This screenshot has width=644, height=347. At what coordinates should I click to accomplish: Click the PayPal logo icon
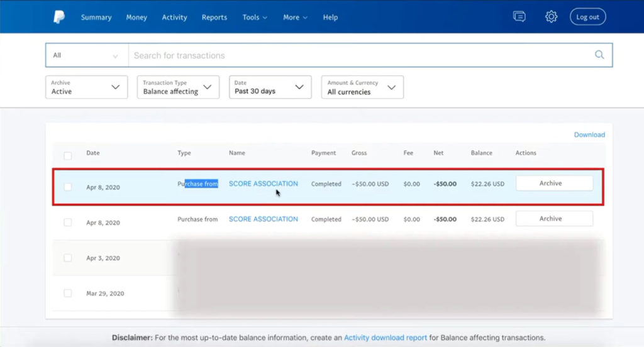click(x=59, y=17)
